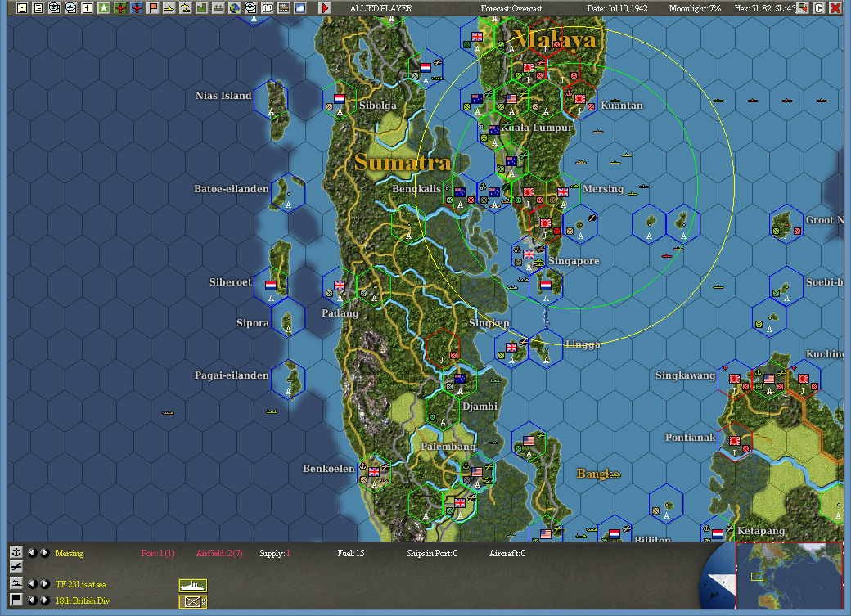This screenshot has width=851, height=616.
Task: Select next unit beside 18th British Div
Action: [x=45, y=600]
